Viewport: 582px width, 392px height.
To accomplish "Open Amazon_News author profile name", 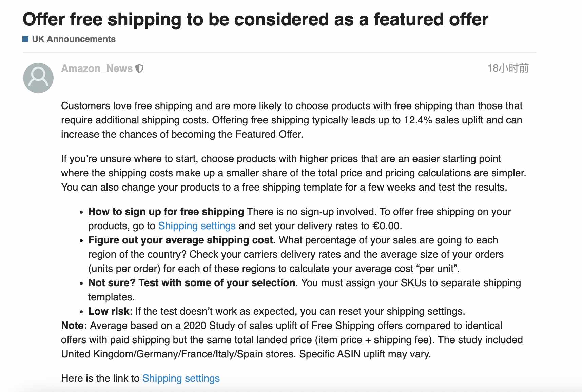I will [97, 68].
